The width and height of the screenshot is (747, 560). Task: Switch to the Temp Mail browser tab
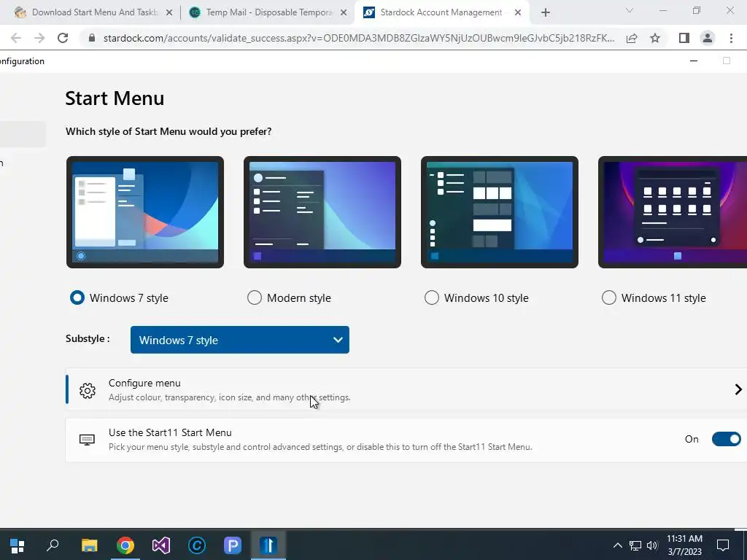coord(269,12)
